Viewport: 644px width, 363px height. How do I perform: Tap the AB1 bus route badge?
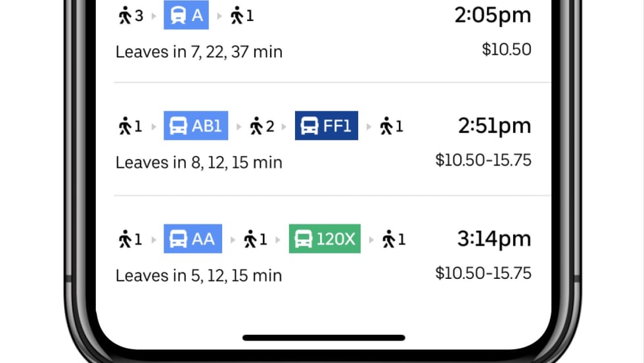tap(196, 126)
